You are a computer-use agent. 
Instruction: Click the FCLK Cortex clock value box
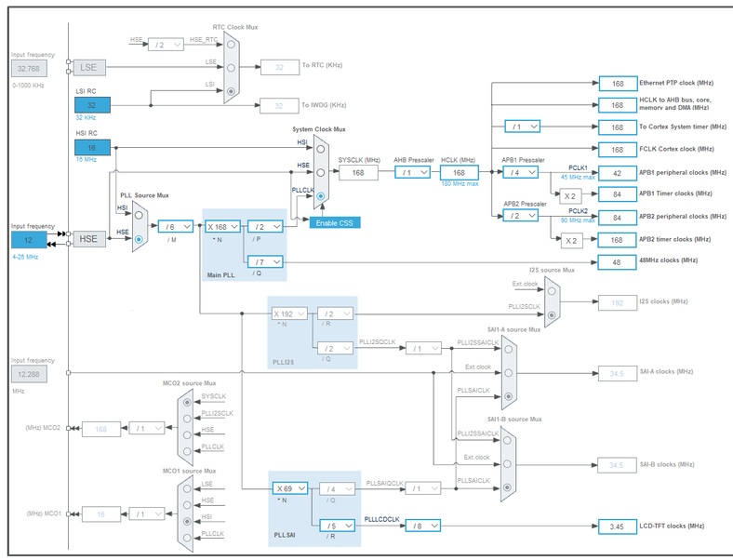(x=618, y=150)
